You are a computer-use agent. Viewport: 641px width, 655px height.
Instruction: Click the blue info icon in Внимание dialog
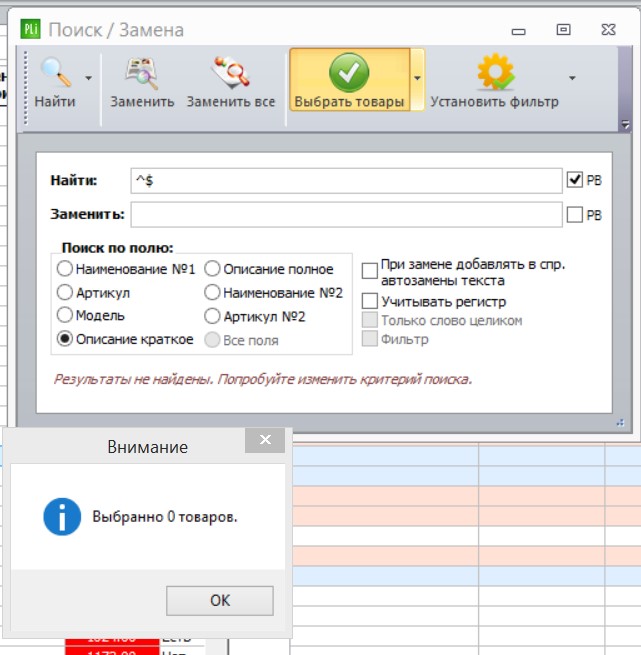click(62, 517)
